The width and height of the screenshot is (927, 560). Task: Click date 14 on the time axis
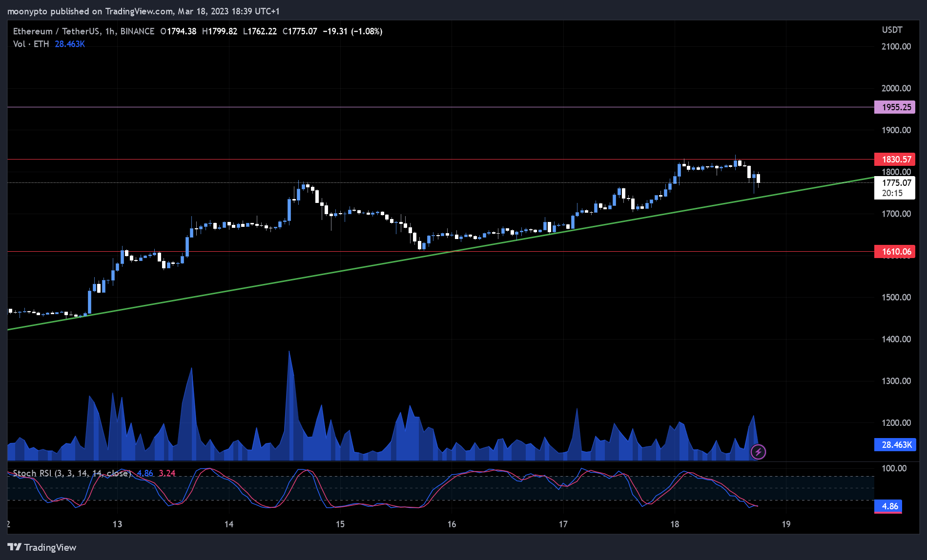228,524
